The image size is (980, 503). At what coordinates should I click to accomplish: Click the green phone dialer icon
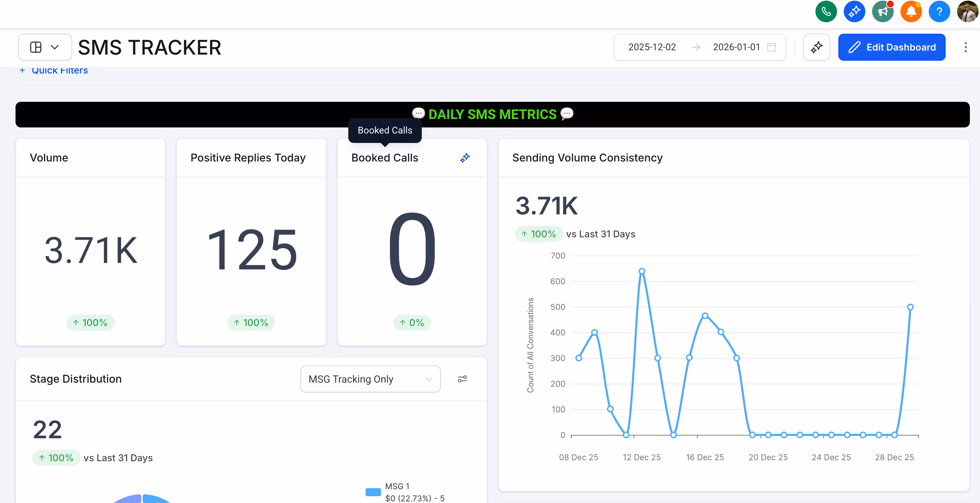826,12
